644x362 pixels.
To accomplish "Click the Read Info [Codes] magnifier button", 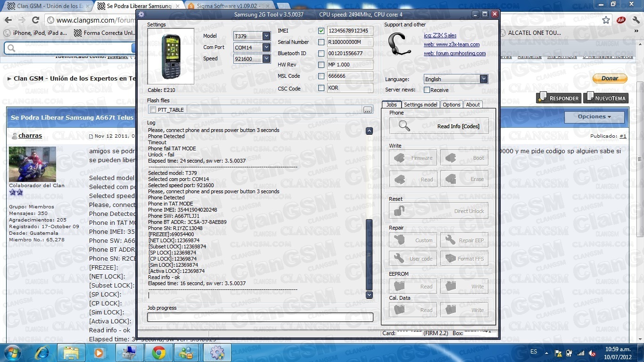I will pyautogui.click(x=439, y=126).
